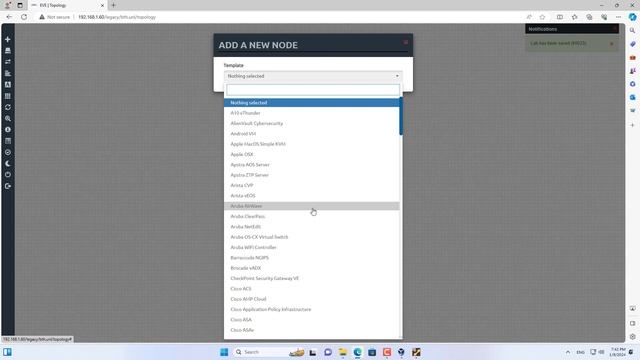Collapse the Template dropdown box
640x360 pixels.
tap(313, 76)
